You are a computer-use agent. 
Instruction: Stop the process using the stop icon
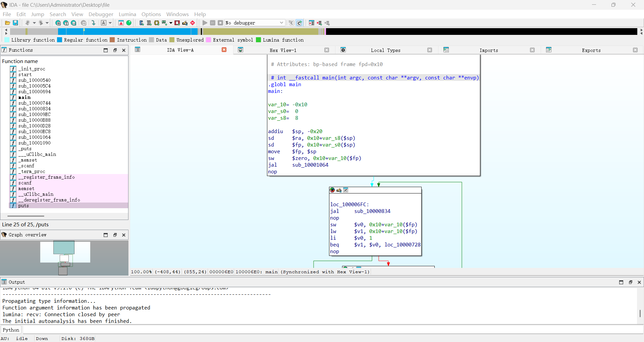(x=221, y=23)
